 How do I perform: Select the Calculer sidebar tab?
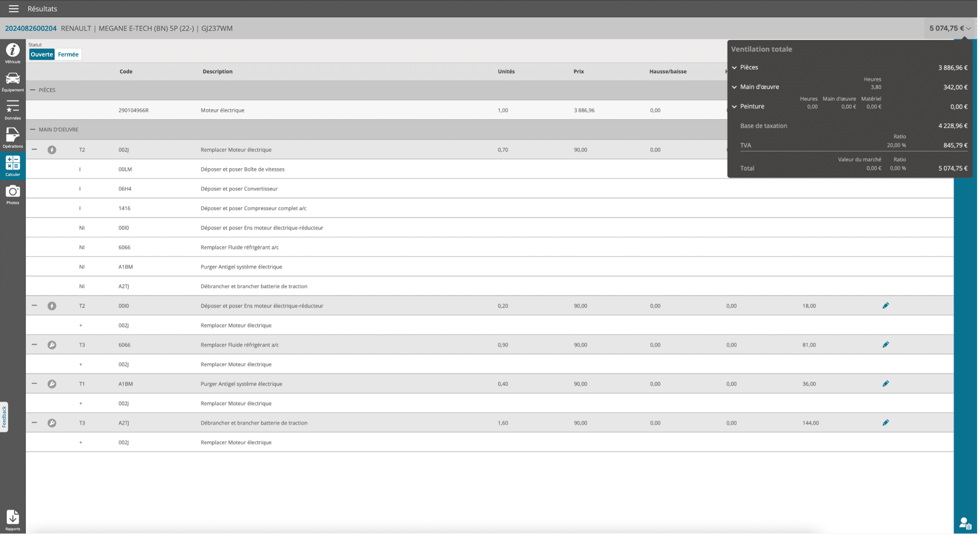(x=13, y=166)
